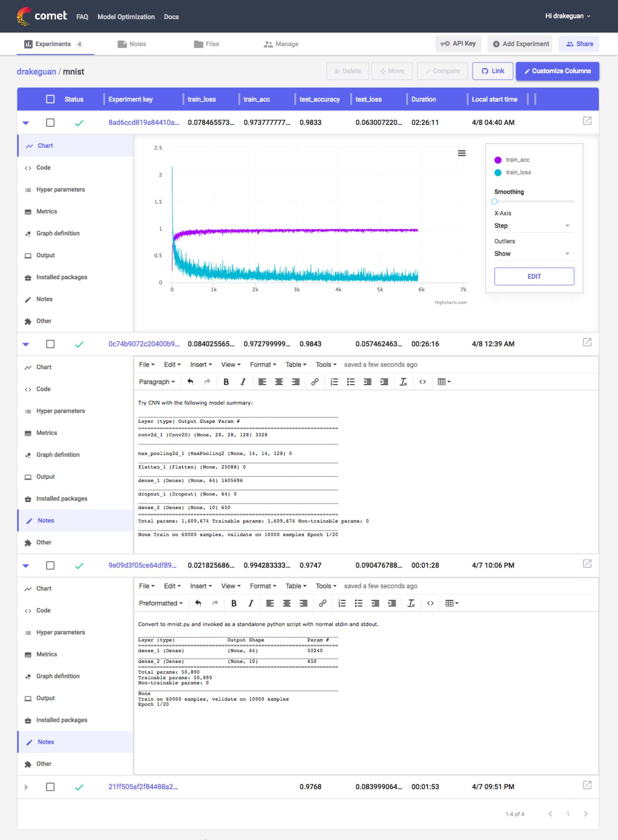The image size is (618, 840).
Task: Select checkbox for experiment 21ff505af2f84488a2
Action: 50,787
